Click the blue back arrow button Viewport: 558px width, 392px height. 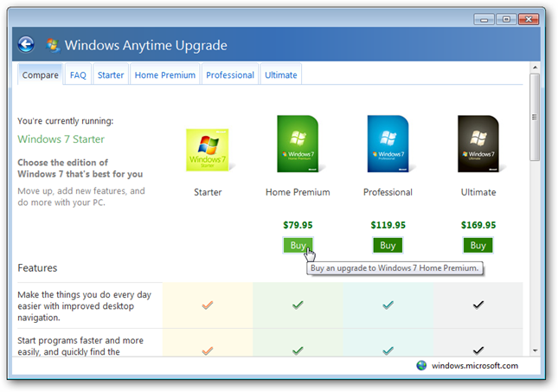coord(26,45)
